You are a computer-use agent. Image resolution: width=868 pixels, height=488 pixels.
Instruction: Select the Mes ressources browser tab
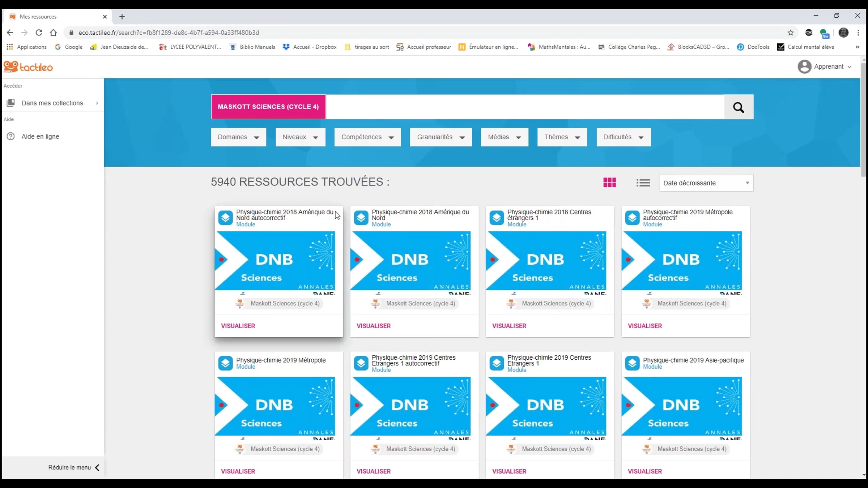point(58,17)
